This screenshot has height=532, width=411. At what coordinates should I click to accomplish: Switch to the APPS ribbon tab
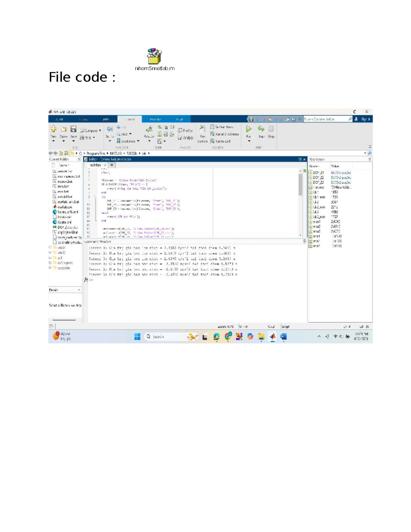[106, 119]
